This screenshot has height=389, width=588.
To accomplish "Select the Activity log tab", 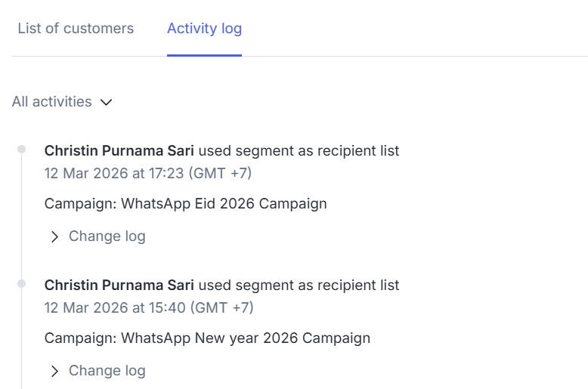I will coord(204,29).
